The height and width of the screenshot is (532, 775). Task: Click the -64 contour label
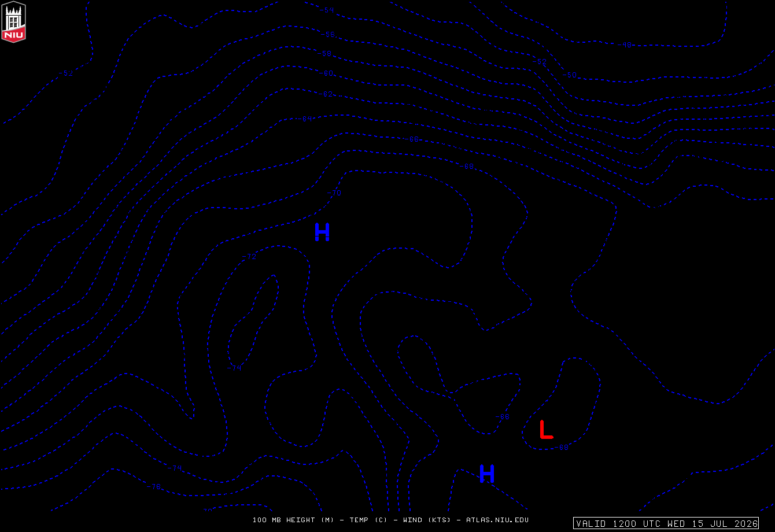tap(305, 119)
